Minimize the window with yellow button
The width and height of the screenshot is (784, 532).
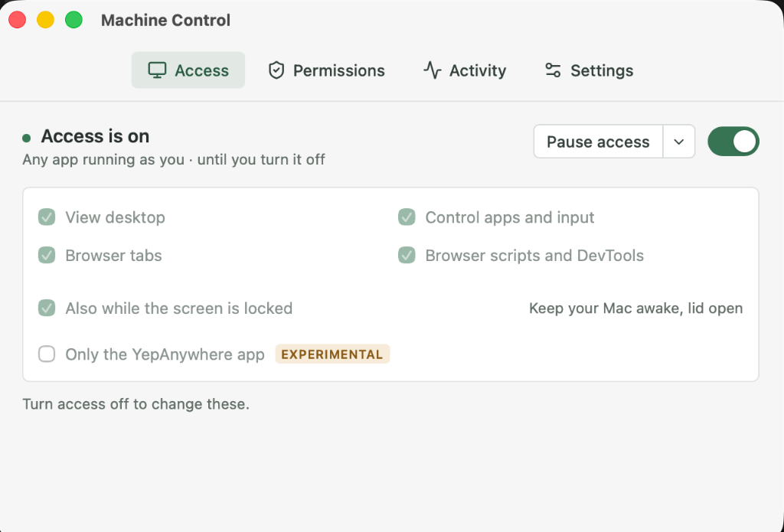[x=45, y=20]
